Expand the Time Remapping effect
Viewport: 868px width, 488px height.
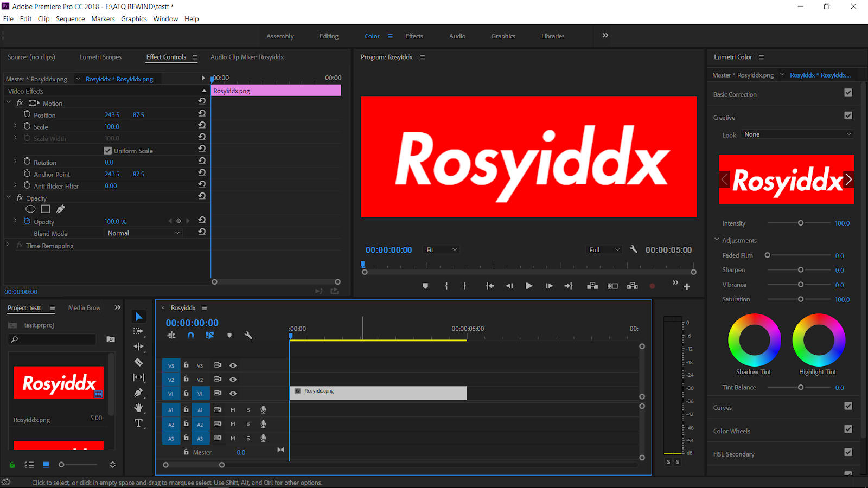click(8, 245)
